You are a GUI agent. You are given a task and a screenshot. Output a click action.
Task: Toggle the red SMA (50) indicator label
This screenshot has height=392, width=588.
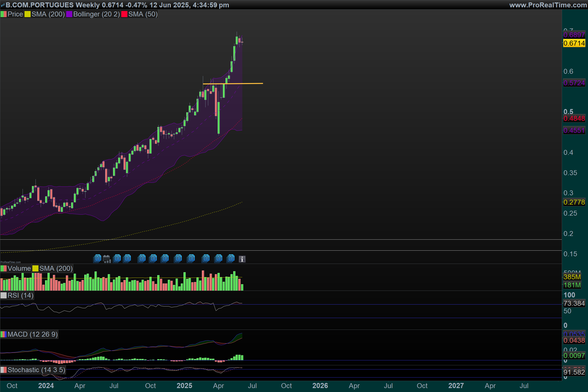[143, 14]
